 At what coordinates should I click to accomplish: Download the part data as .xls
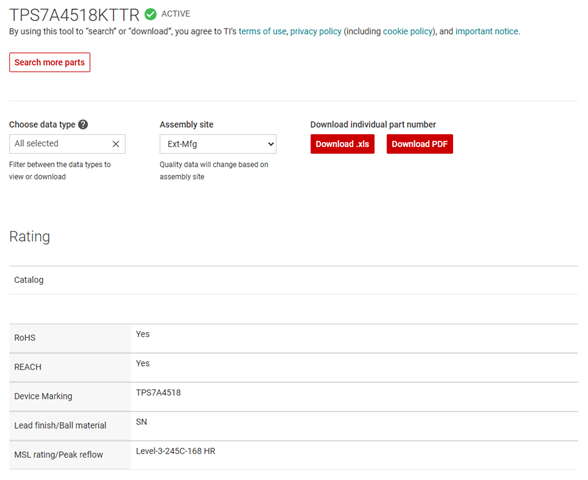(x=342, y=144)
